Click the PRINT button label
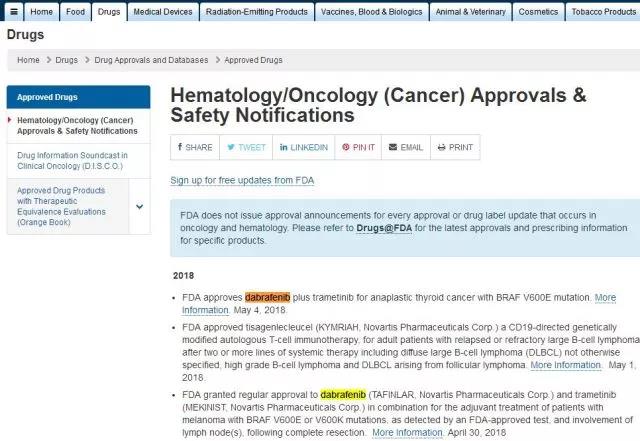 (460, 147)
